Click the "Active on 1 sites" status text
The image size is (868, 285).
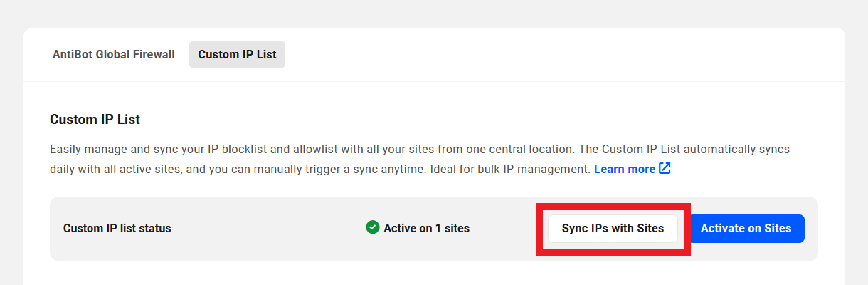click(x=426, y=229)
